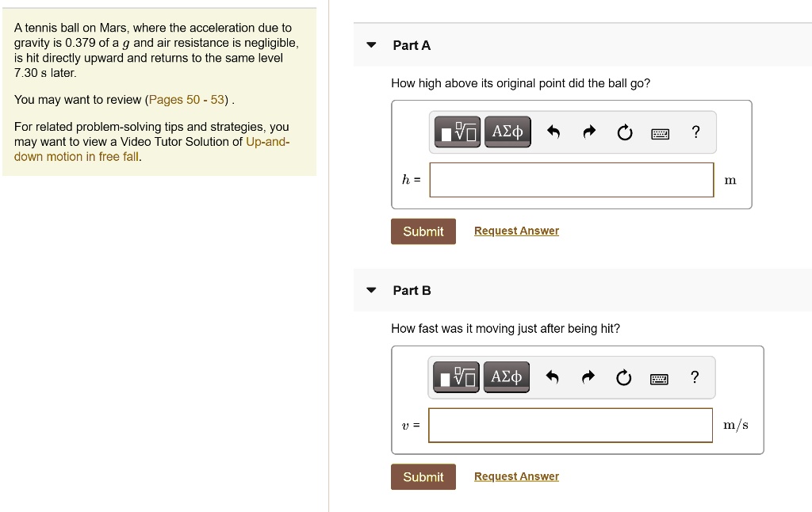The width and height of the screenshot is (812, 512).
Task: Open the Greek symbols palette in Part A
Action: point(507,132)
